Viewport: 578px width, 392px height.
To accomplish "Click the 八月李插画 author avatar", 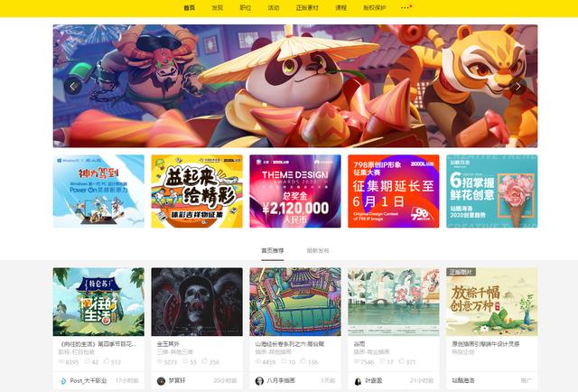I will [259, 381].
